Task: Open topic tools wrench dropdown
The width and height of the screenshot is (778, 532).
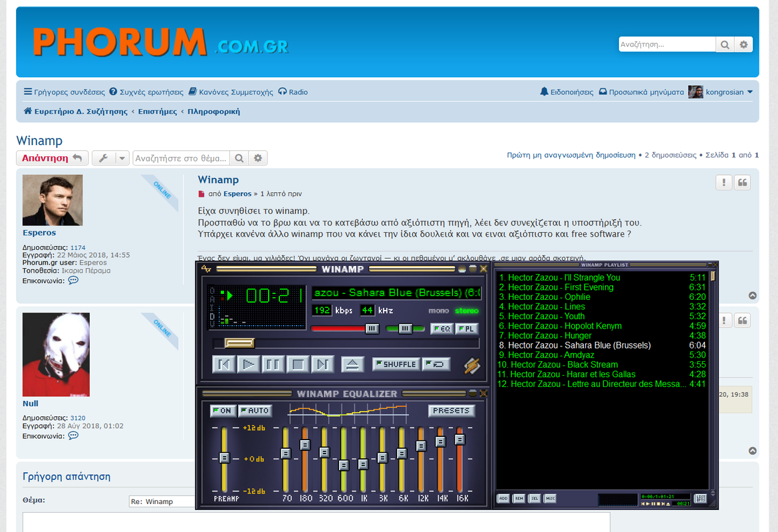Action: pos(110,158)
